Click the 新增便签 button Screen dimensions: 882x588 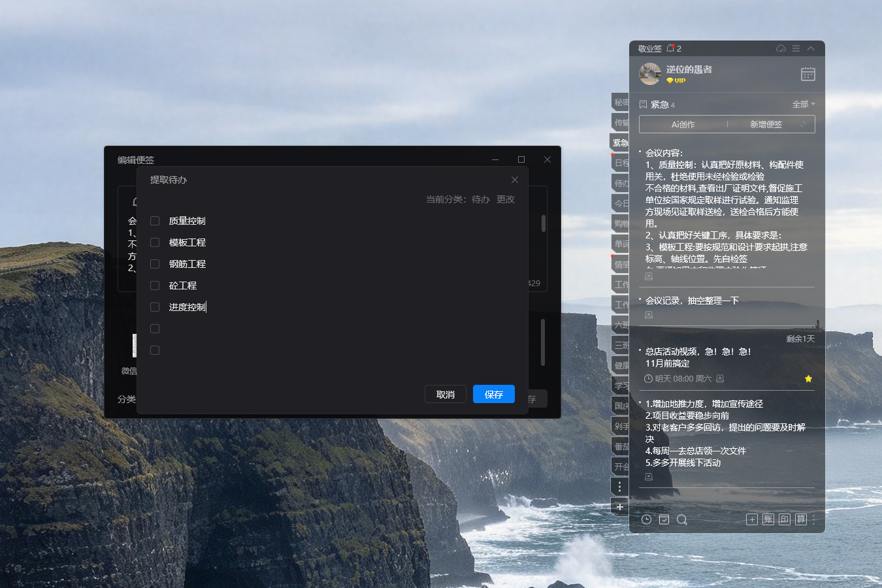(x=766, y=124)
